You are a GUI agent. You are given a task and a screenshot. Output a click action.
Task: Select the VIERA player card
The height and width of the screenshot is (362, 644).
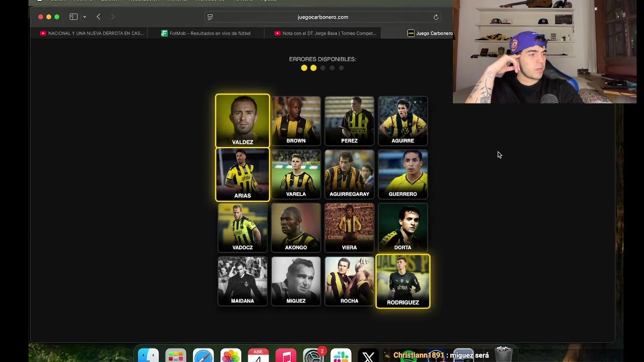pos(349,227)
